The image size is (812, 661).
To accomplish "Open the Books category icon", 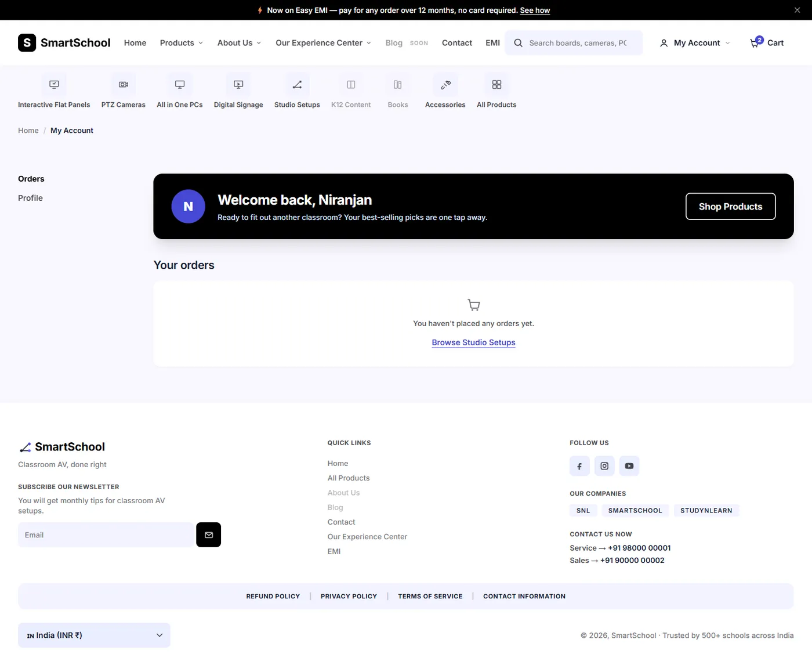I will 398,85.
